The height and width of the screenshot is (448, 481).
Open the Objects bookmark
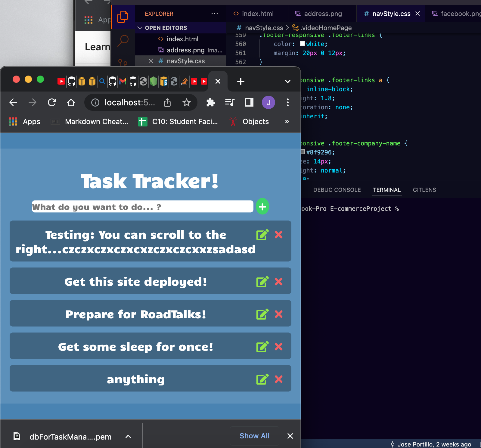(x=249, y=122)
